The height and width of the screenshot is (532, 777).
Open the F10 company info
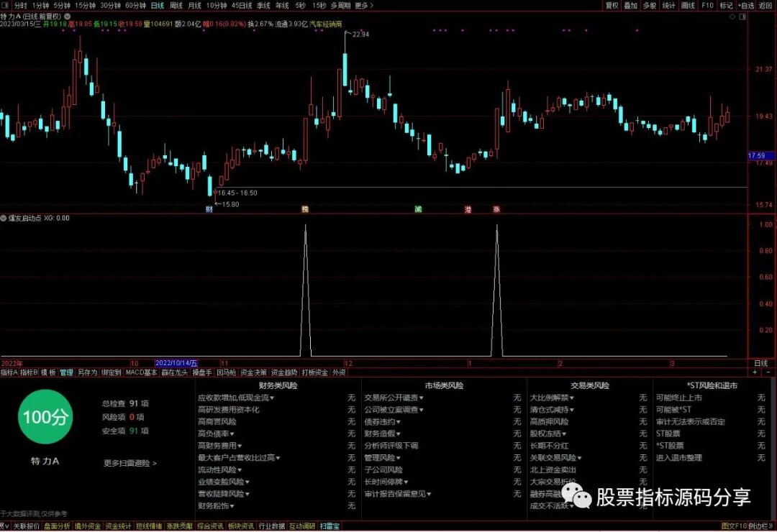click(708, 6)
